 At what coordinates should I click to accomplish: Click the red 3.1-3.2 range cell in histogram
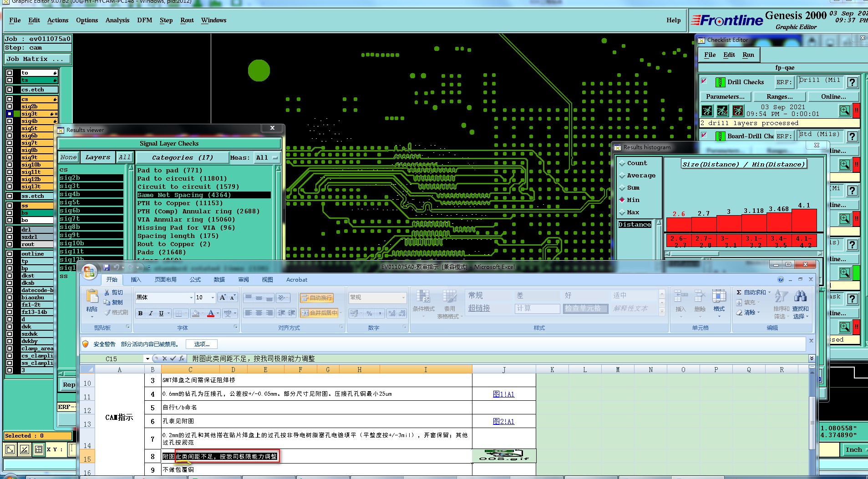754,241
